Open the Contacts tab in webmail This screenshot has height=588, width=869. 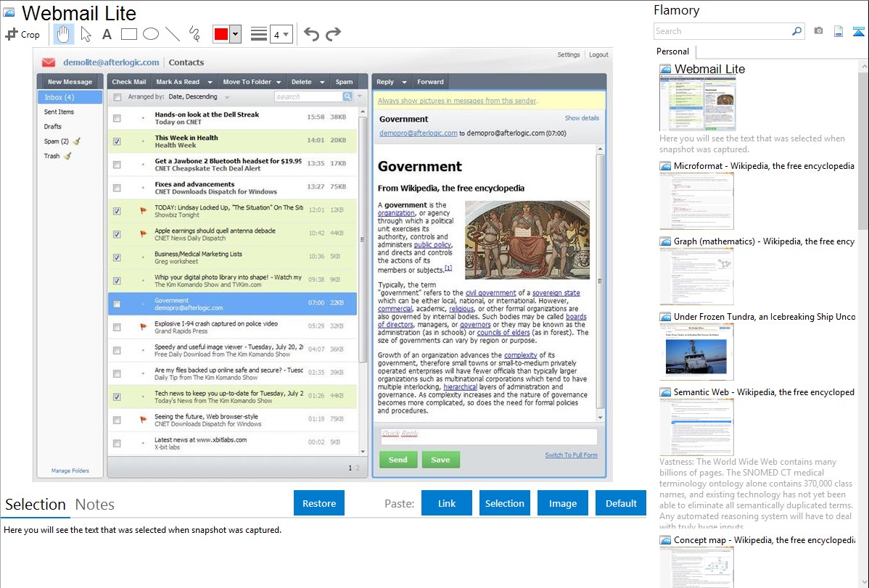coord(186,62)
